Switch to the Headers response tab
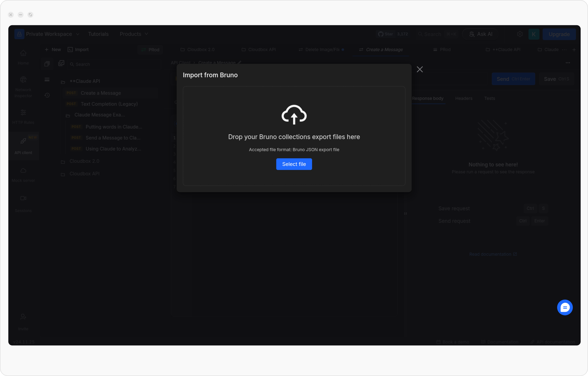This screenshot has height=376, width=588. (x=464, y=98)
